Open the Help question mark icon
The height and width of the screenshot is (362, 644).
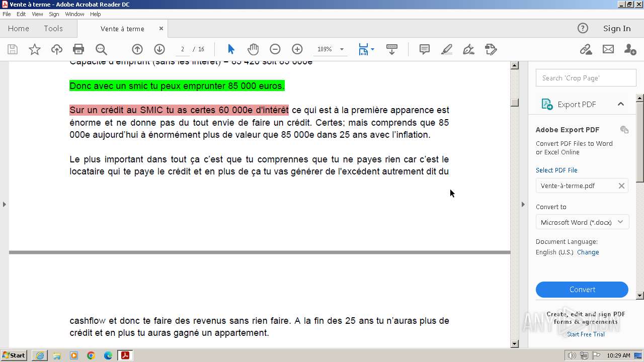[583, 28]
